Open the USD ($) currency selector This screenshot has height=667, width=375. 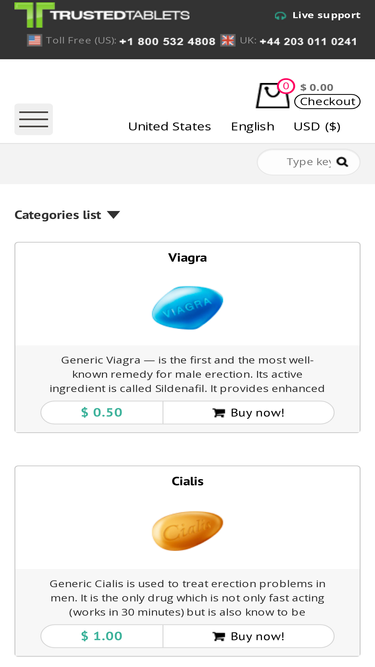click(x=317, y=127)
